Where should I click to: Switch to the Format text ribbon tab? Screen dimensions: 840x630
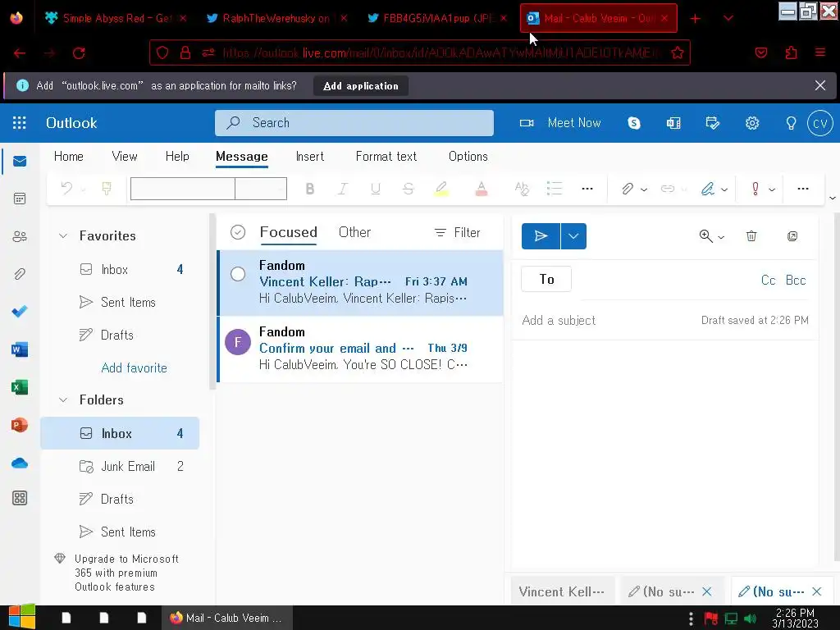[386, 157]
